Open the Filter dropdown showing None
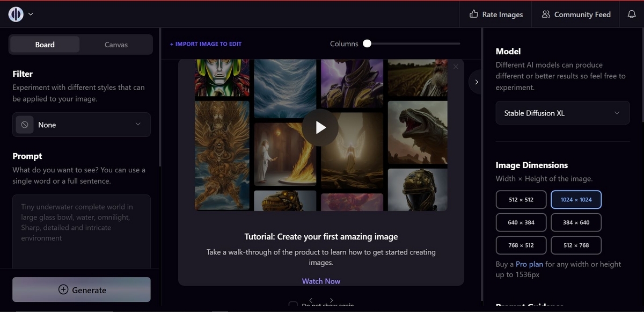This screenshot has width=644, height=312. point(82,125)
